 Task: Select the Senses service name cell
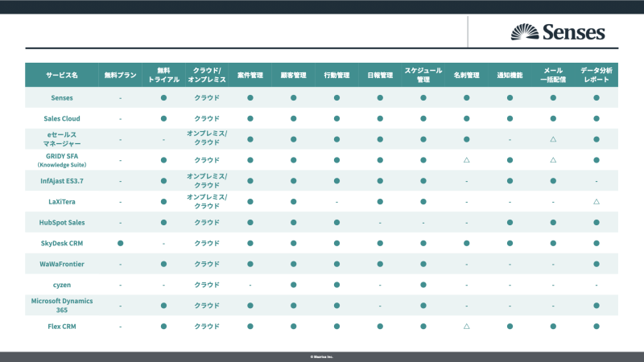point(62,97)
